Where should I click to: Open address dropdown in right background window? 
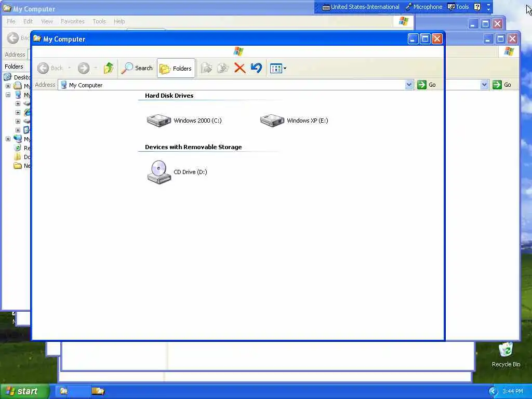point(485,85)
